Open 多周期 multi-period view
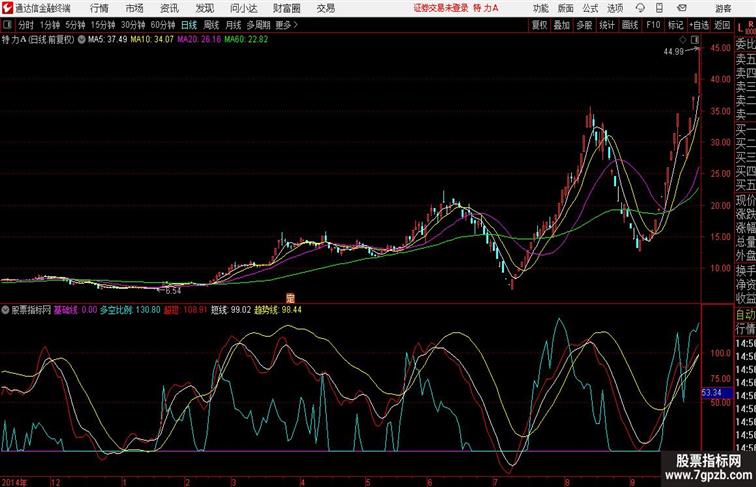 pos(259,25)
